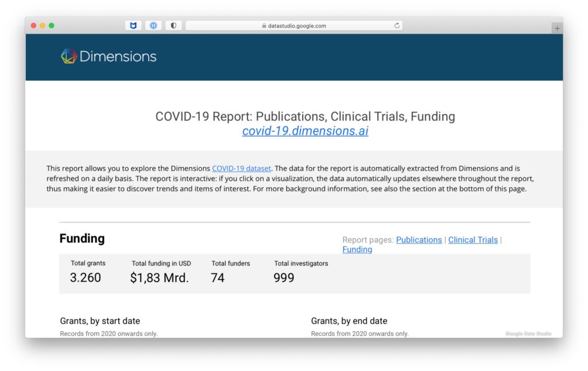The height and width of the screenshot is (371, 588).
Task: Click the Bitwarden shield extension icon
Action: tap(133, 26)
